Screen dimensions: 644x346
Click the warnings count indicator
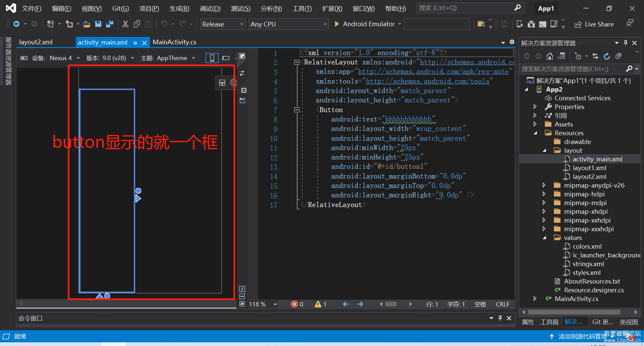(x=321, y=304)
